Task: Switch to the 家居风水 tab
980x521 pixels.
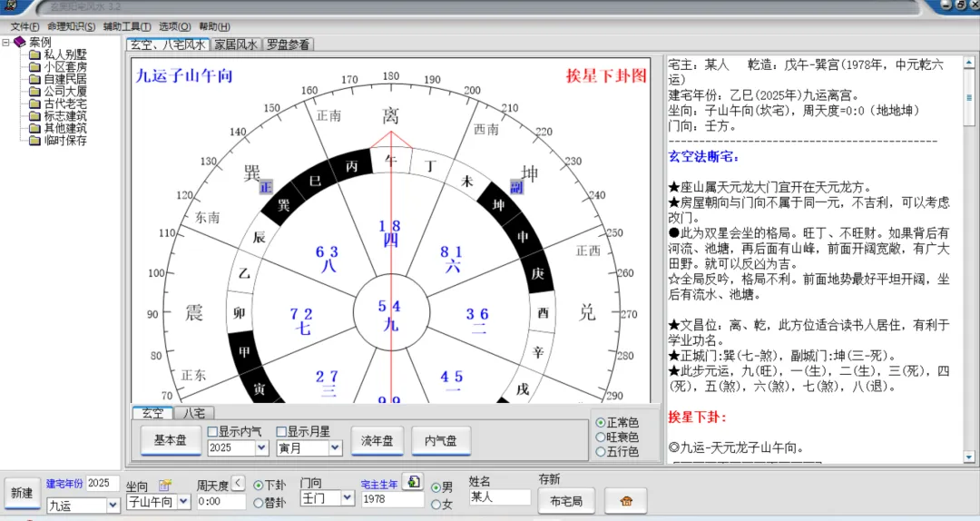Action: click(x=236, y=44)
